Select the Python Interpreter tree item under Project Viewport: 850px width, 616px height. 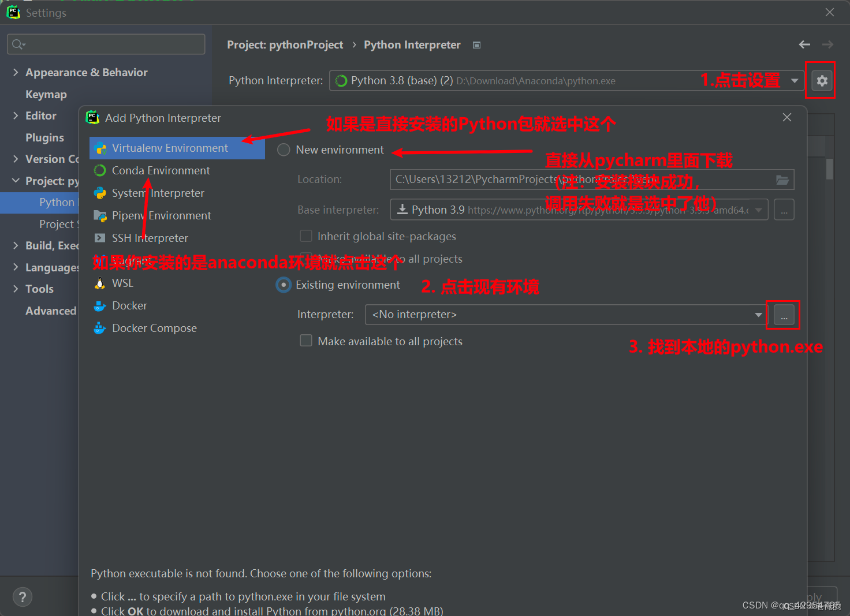39,203
